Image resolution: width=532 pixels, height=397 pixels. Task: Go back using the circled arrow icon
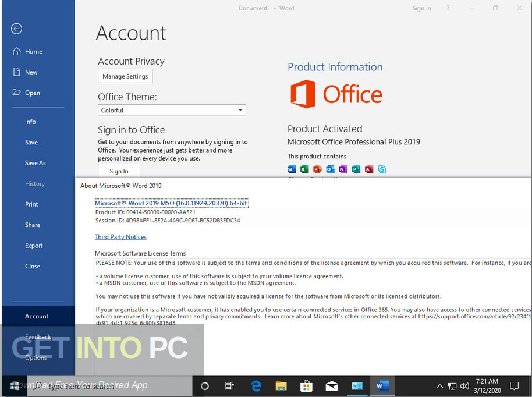[x=16, y=29]
